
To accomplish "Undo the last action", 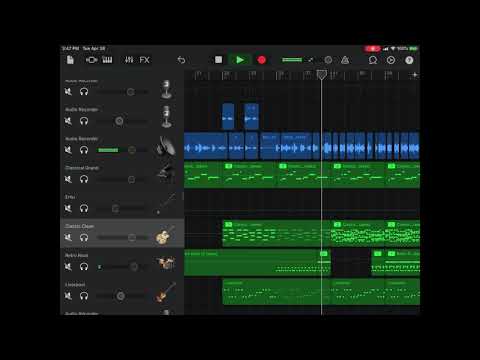I will click(181, 60).
